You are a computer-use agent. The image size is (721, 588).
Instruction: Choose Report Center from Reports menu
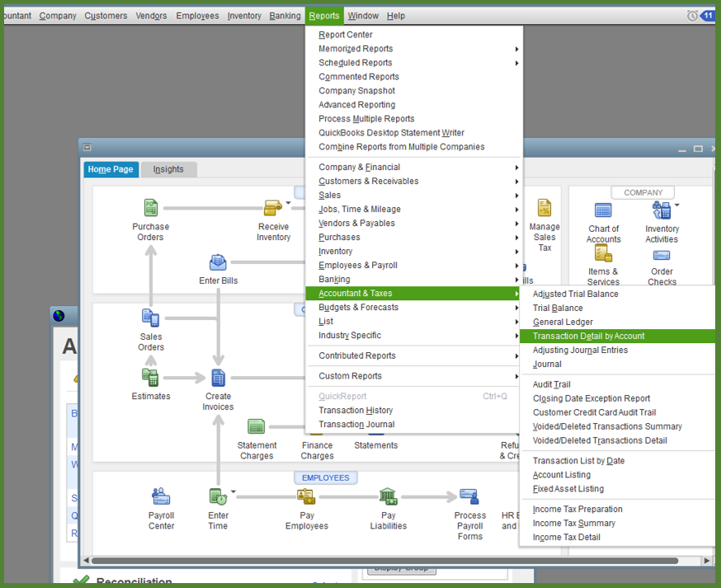pyautogui.click(x=346, y=35)
